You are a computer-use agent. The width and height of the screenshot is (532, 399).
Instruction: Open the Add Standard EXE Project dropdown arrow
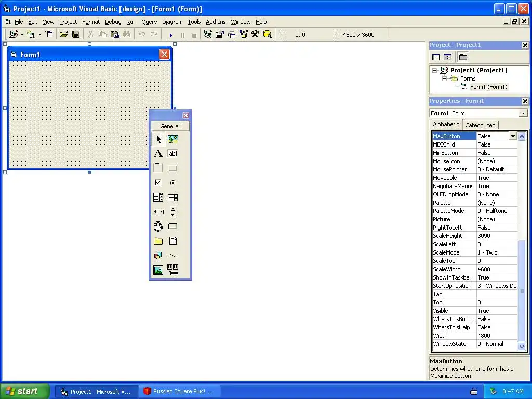[x=22, y=35]
